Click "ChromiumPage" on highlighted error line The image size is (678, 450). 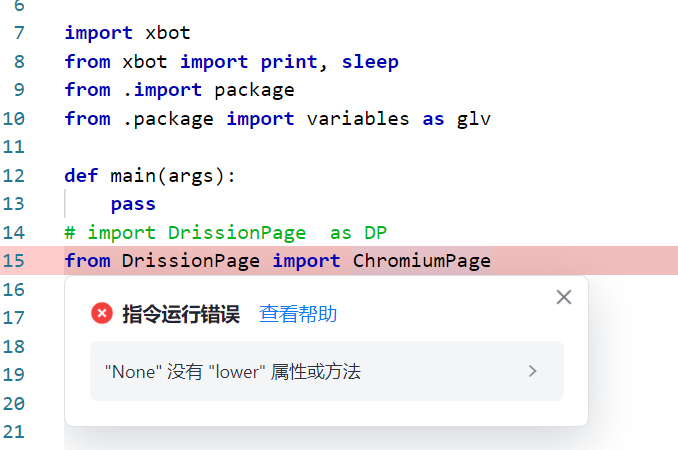(421, 261)
